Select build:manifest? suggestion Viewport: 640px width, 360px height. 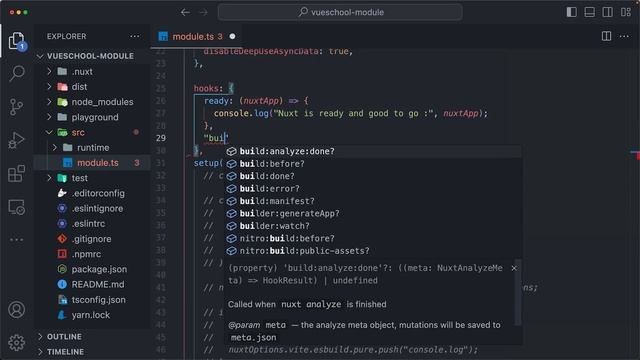click(x=373, y=201)
